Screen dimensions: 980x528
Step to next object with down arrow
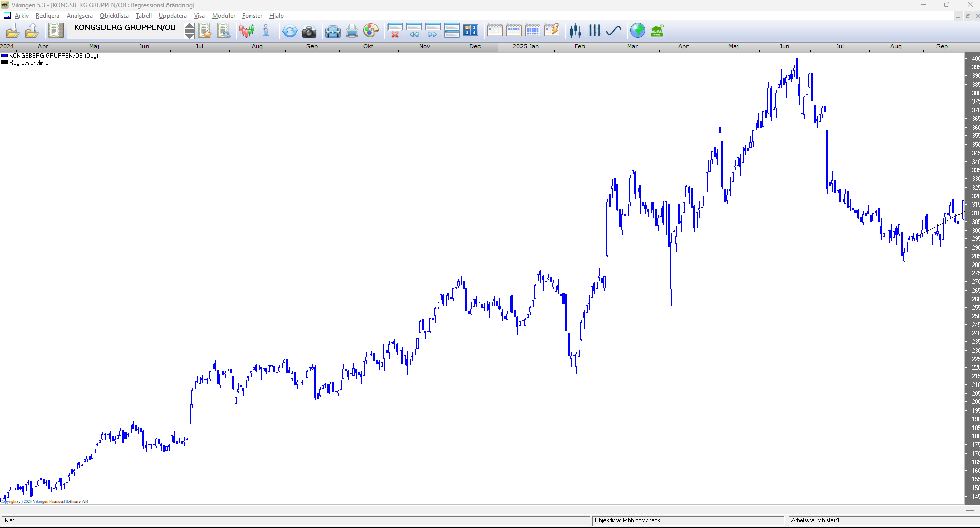click(x=189, y=35)
